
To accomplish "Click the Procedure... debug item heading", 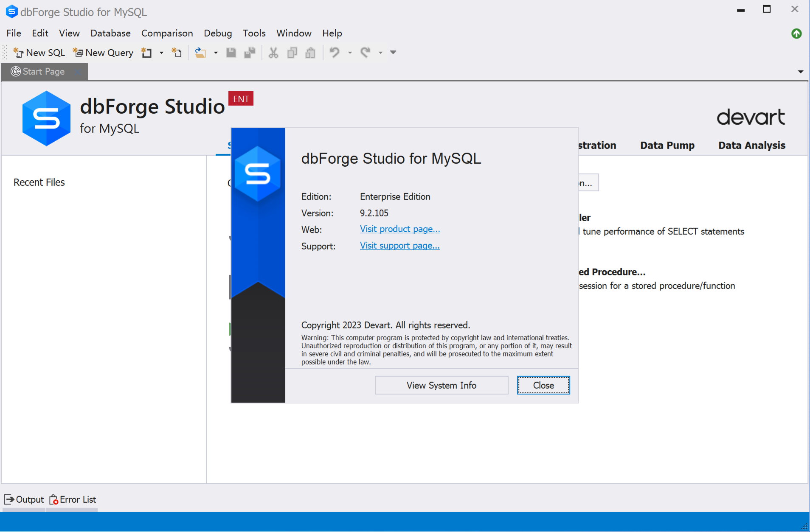I will pos(612,272).
